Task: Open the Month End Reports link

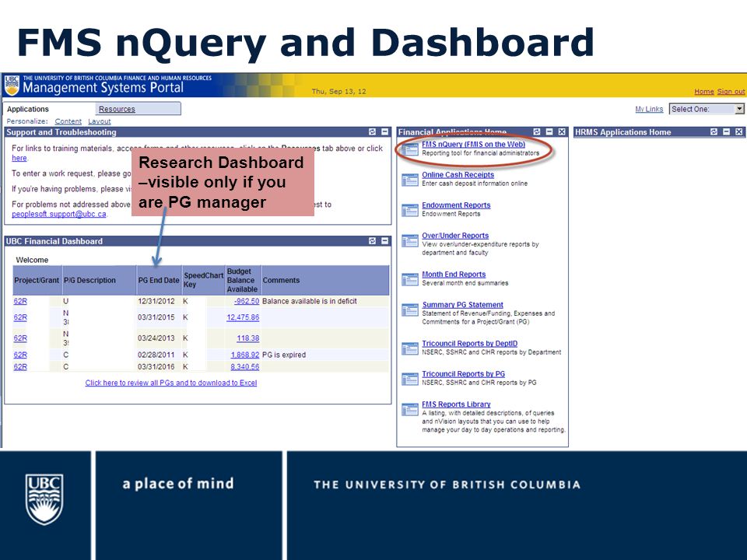Action: pos(454,275)
